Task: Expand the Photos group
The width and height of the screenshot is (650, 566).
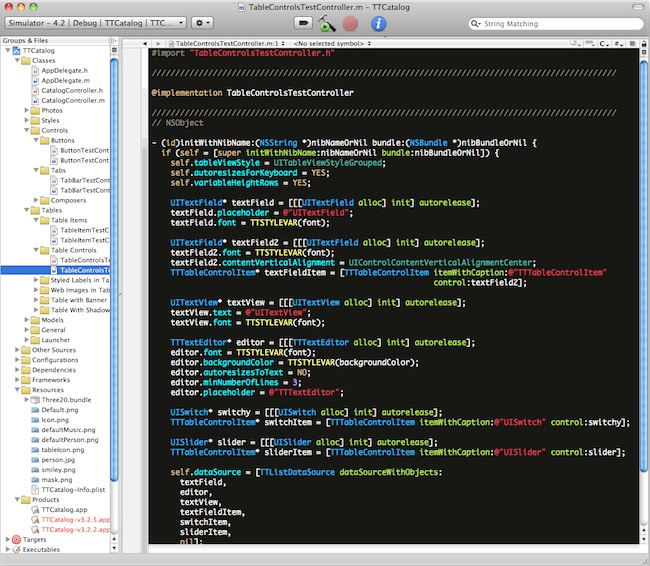Action: pos(26,110)
